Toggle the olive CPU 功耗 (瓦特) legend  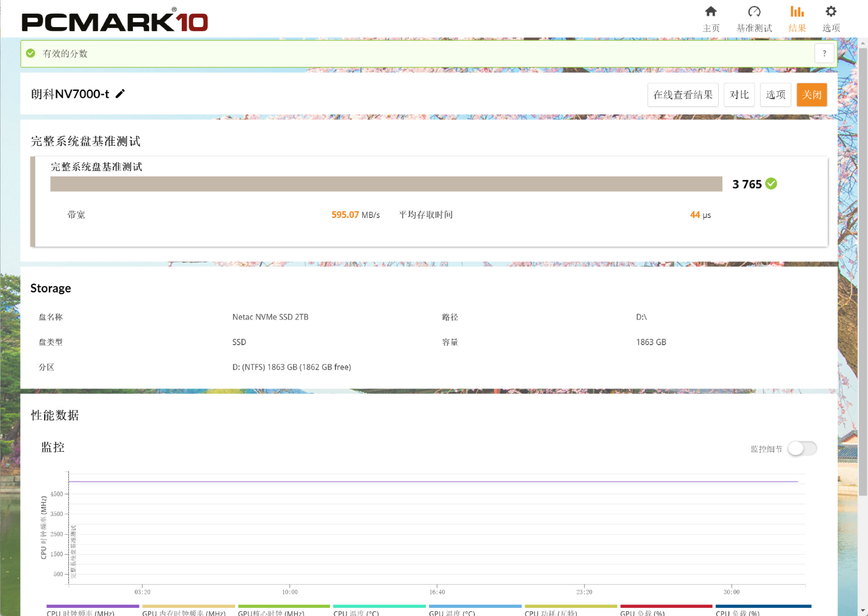[571, 610]
